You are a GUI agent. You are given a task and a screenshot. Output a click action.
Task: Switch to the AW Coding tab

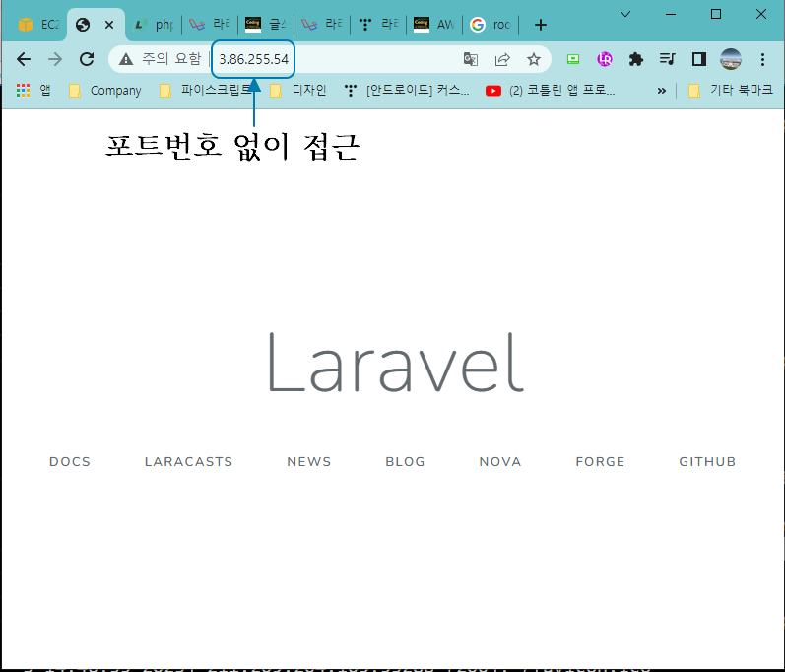point(434,25)
